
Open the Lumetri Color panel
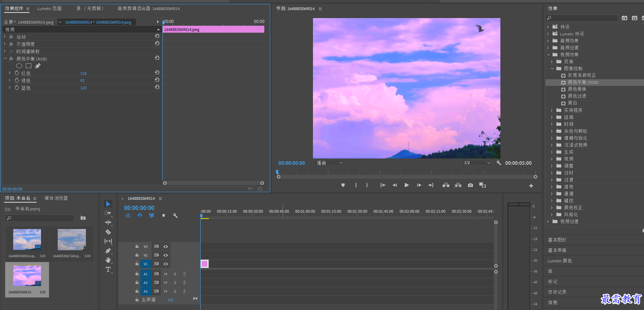point(560,261)
